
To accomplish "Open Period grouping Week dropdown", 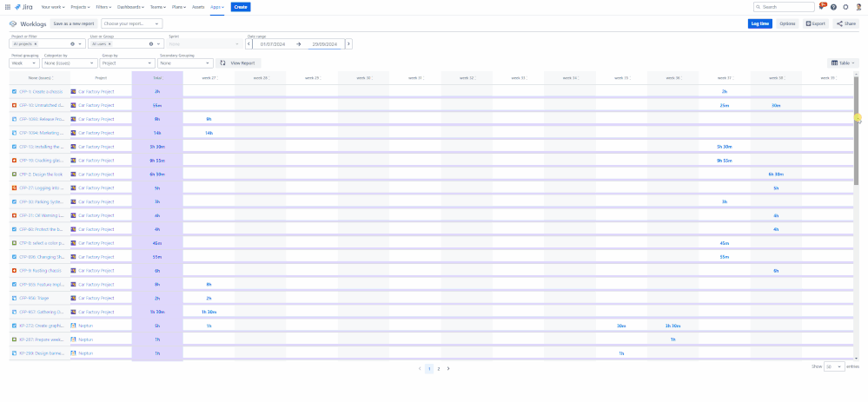I will pyautogui.click(x=23, y=63).
